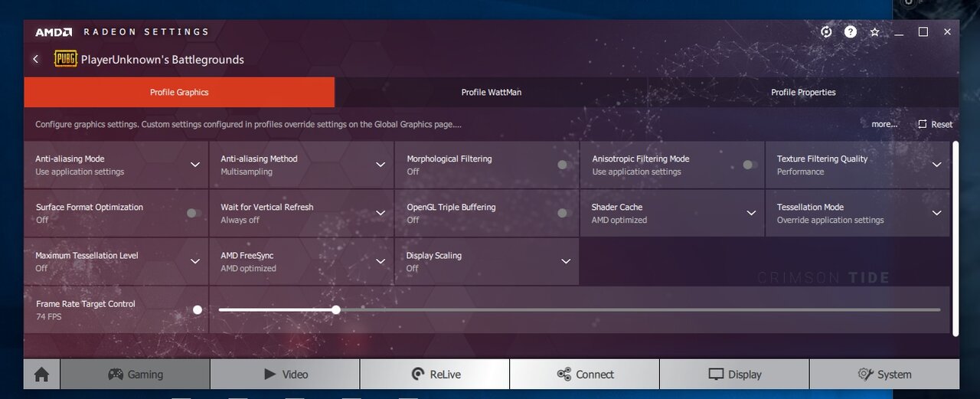The image size is (980, 399).
Task: Click the frame rate slider handle
Action: [x=336, y=309]
